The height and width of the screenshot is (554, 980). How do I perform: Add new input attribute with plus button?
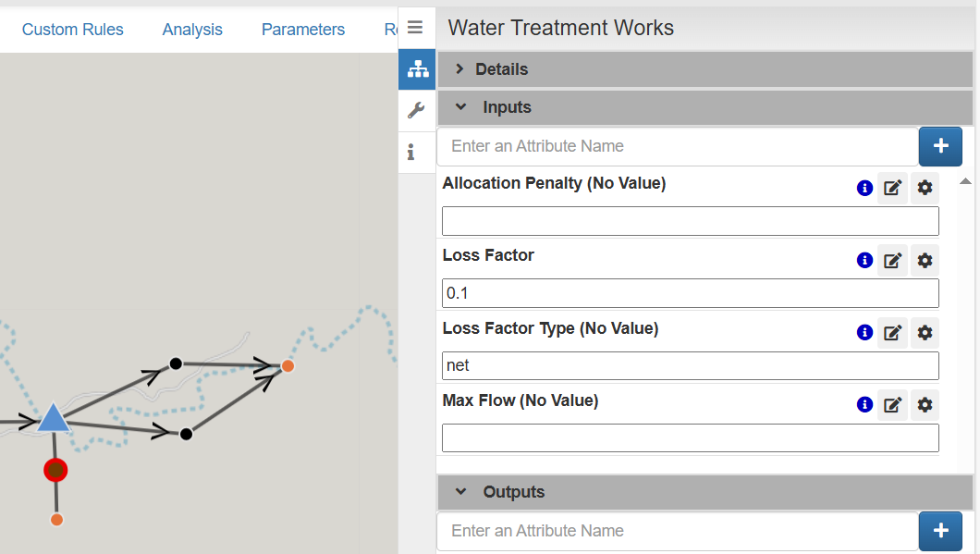[940, 146]
